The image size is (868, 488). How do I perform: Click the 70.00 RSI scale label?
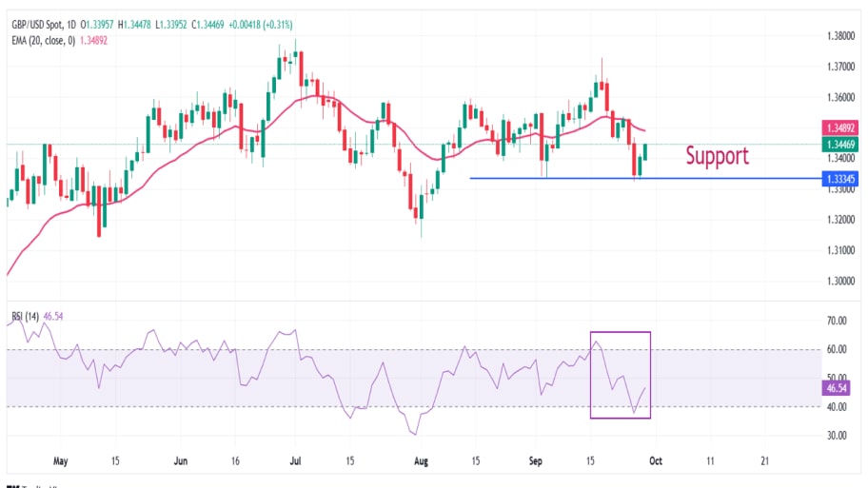click(837, 321)
